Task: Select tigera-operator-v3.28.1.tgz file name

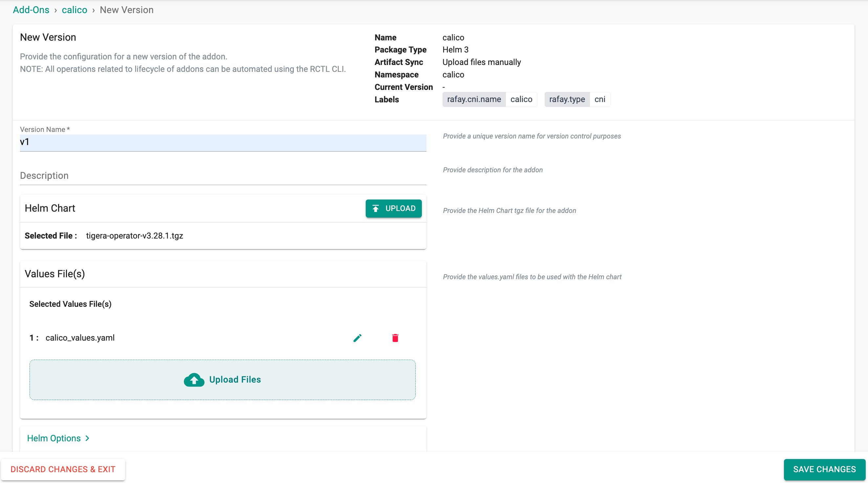Action: [x=135, y=236]
